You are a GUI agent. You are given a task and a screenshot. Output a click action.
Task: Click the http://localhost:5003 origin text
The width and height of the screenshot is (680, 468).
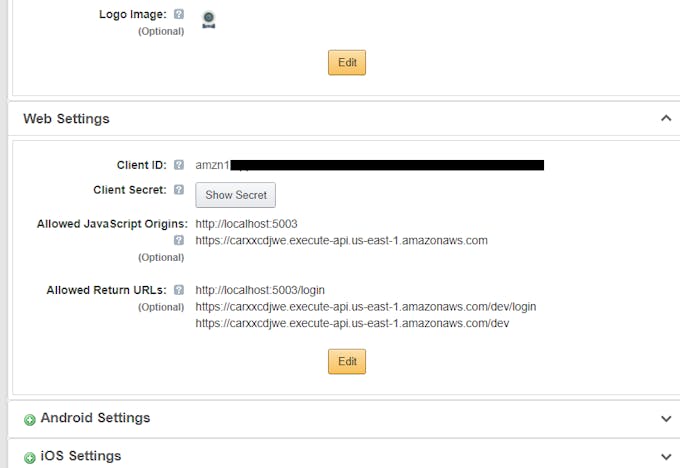tap(246, 224)
